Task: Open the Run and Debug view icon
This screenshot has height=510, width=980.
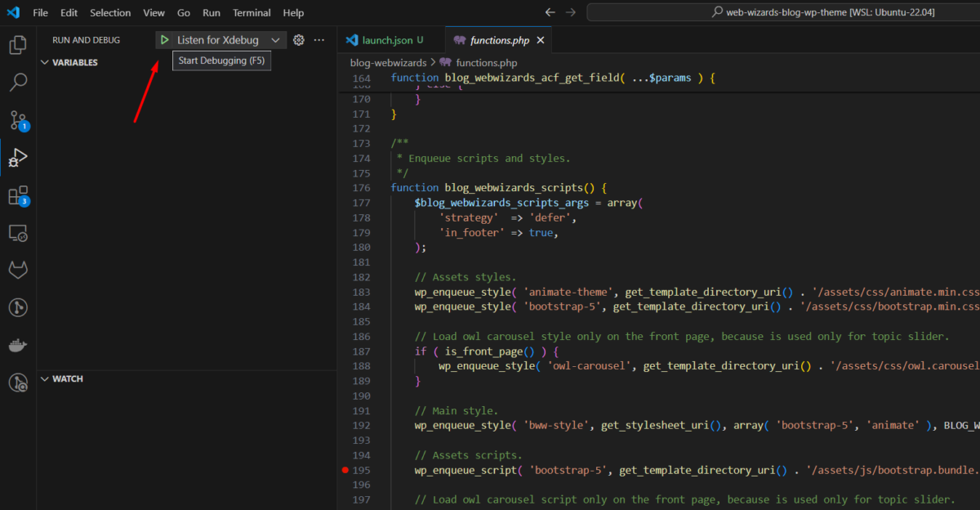Action: [18, 158]
